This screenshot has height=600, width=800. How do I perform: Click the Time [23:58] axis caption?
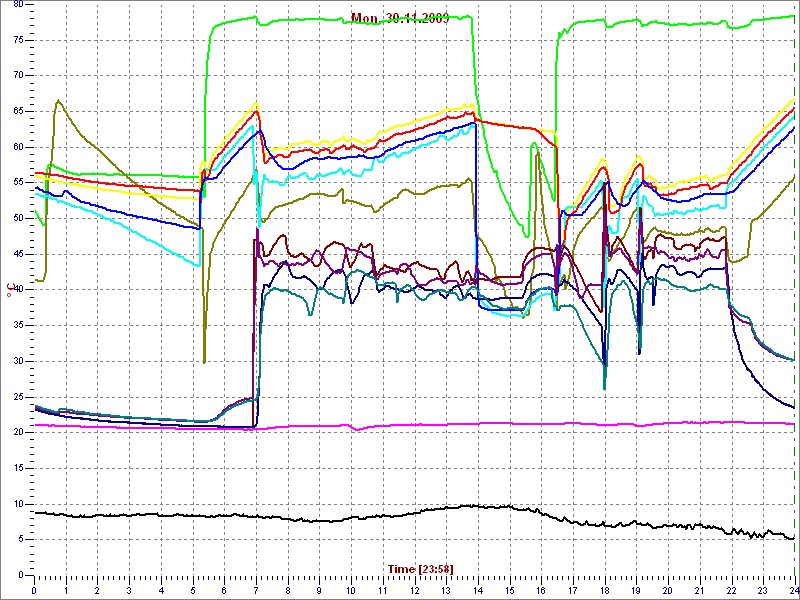coord(420,569)
